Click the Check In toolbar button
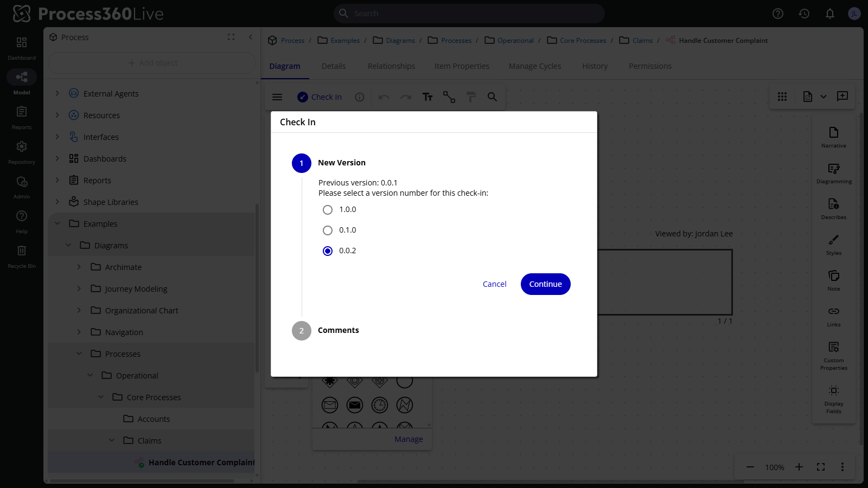Screen dimensions: 868x488 click(x=320, y=97)
